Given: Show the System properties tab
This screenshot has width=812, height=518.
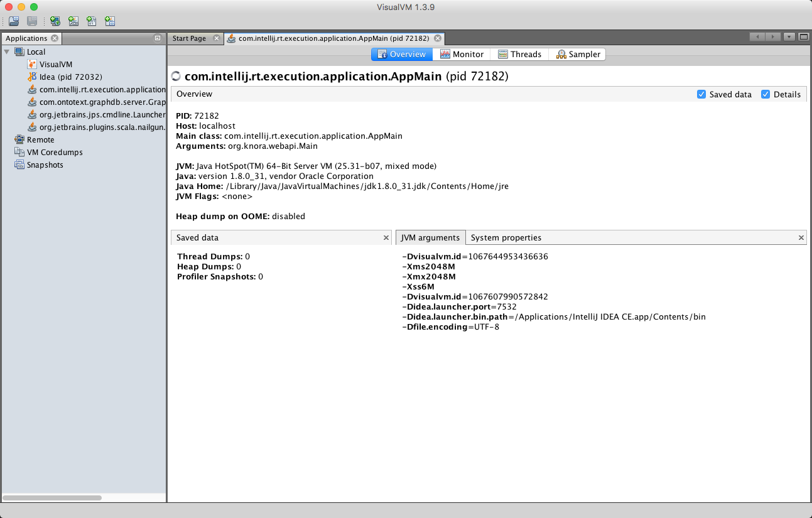Looking at the screenshot, I should point(506,237).
